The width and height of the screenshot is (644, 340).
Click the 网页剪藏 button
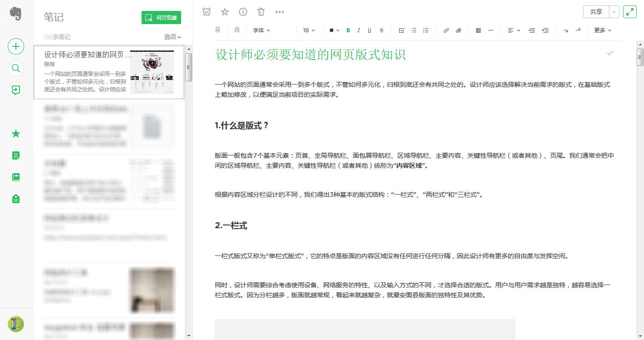162,17
